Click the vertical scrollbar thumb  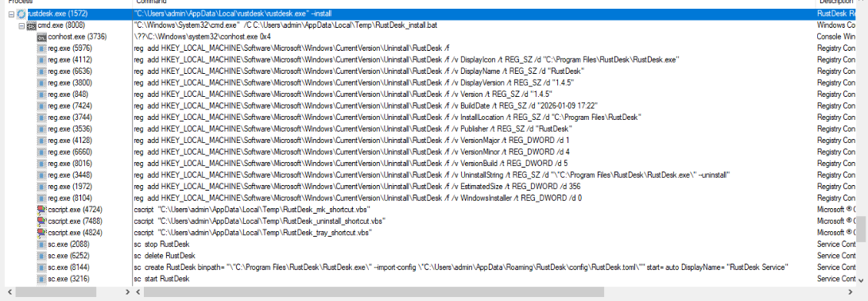[x=862, y=229]
